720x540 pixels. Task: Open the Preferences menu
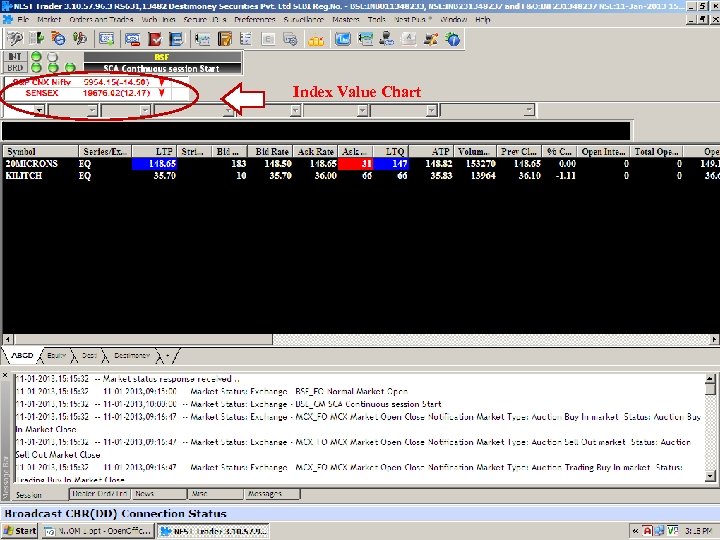(x=254, y=20)
